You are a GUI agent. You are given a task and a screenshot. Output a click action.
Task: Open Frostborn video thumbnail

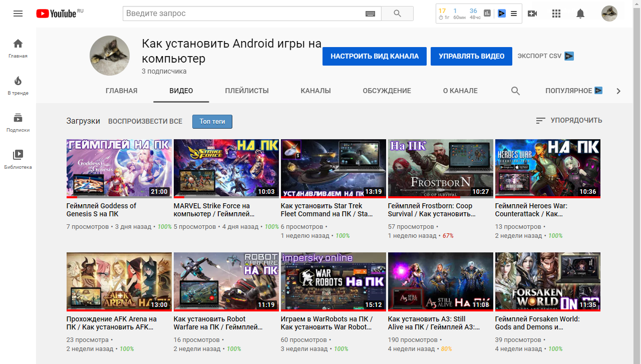441,169
